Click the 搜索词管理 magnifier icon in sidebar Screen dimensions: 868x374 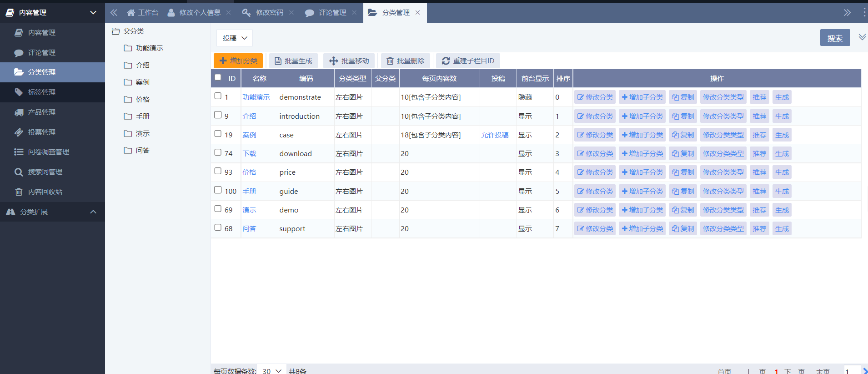[19, 172]
